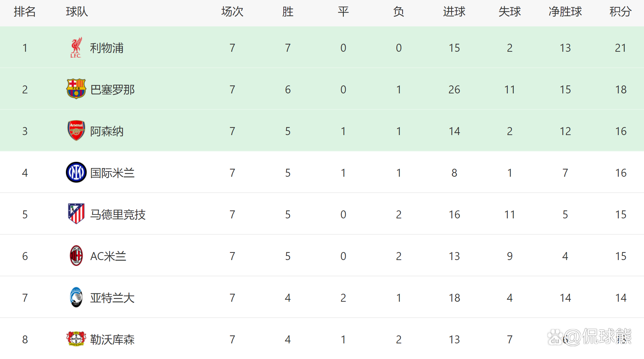This screenshot has width=644, height=359.
Task: Open the 利物浦 team link
Action: coord(107,48)
